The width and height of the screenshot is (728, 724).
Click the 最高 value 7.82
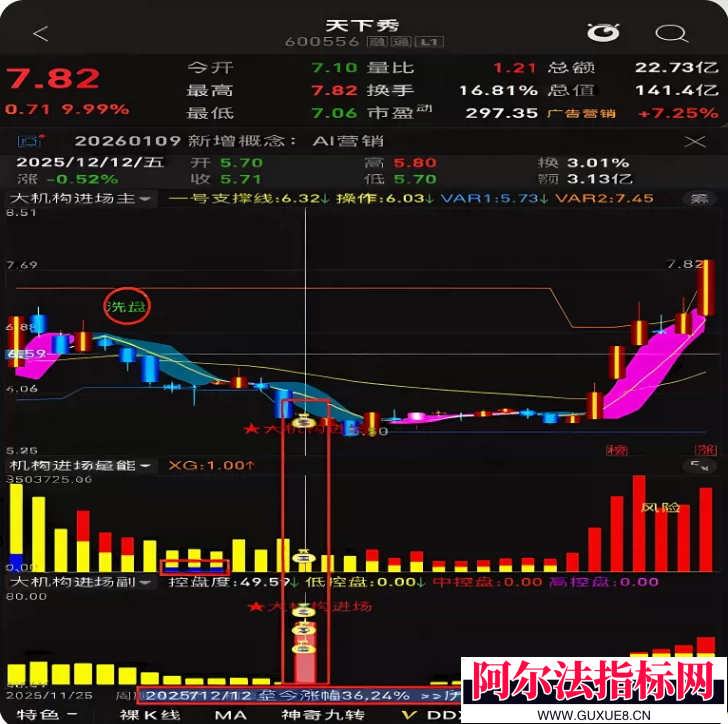point(334,90)
